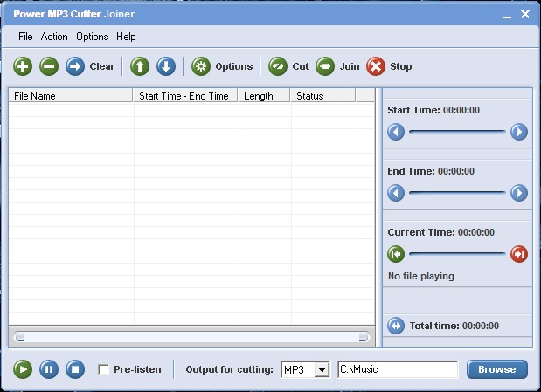Increase Start Time with right arrow
The height and width of the screenshot is (392, 541).
(x=519, y=132)
